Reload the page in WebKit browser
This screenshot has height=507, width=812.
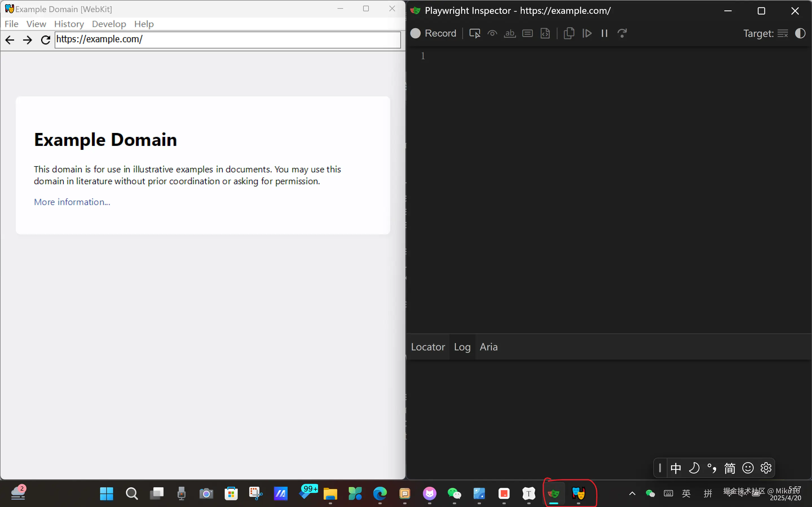point(45,40)
